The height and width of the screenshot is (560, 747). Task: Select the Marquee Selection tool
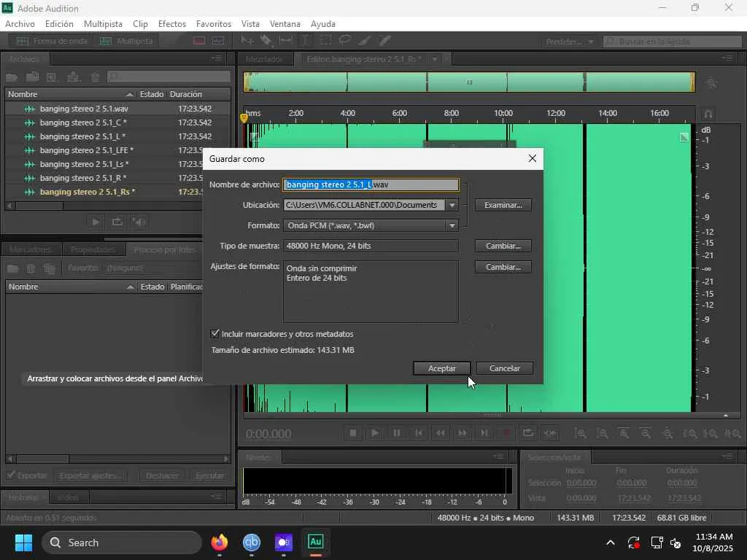point(326,41)
